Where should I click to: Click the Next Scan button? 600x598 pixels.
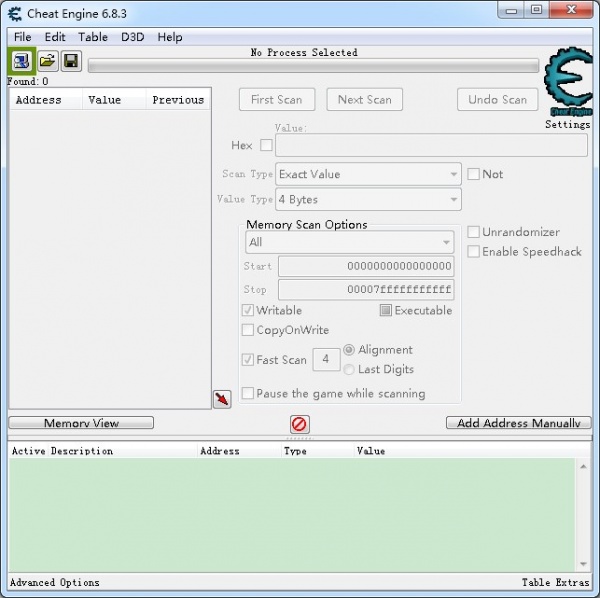[365, 100]
